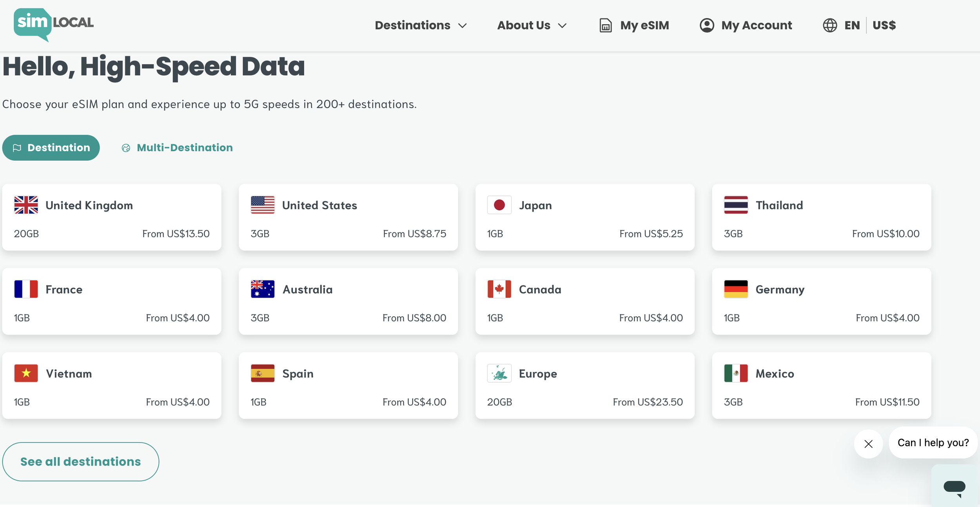Click the See all destinations button

point(81,461)
